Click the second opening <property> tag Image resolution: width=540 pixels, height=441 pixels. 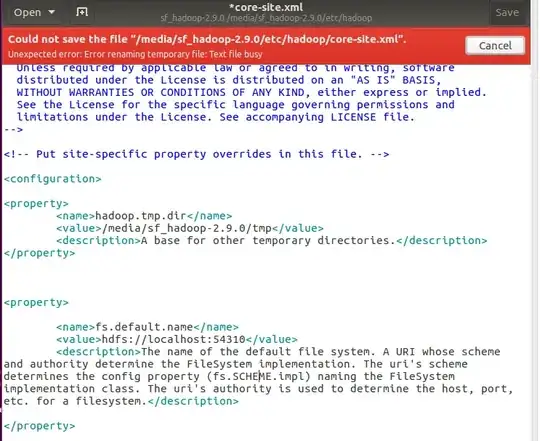36,303
